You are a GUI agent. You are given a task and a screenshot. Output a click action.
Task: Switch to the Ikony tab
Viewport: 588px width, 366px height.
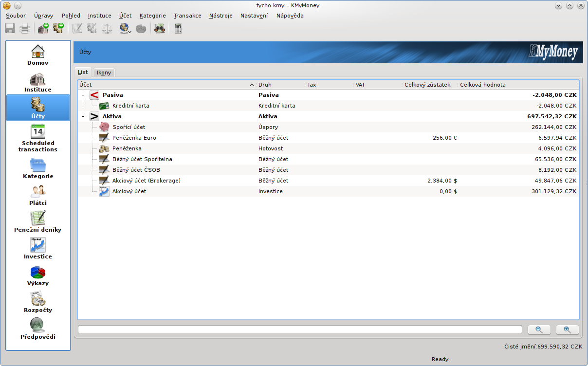coord(104,73)
